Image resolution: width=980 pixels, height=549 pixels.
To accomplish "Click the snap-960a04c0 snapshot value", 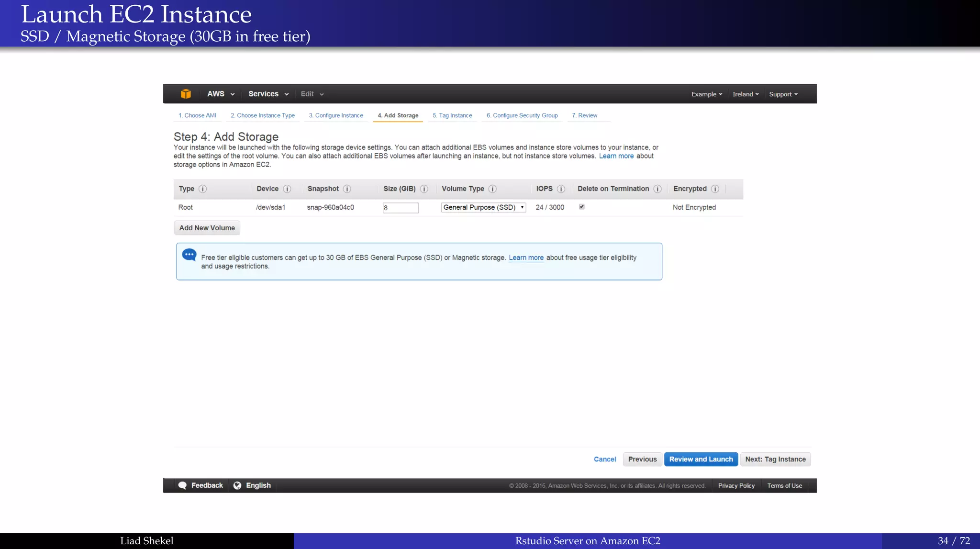I will [x=331, y=207].
